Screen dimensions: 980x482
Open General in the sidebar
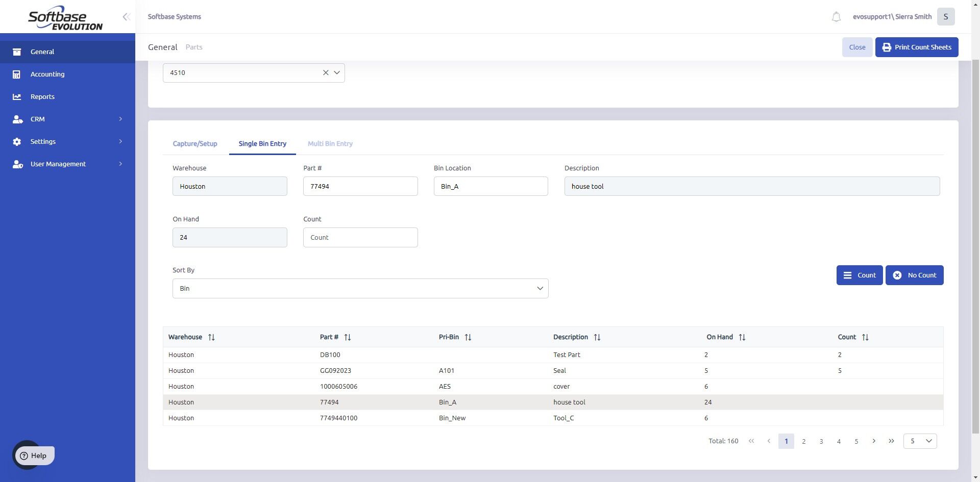click(67, 52)
